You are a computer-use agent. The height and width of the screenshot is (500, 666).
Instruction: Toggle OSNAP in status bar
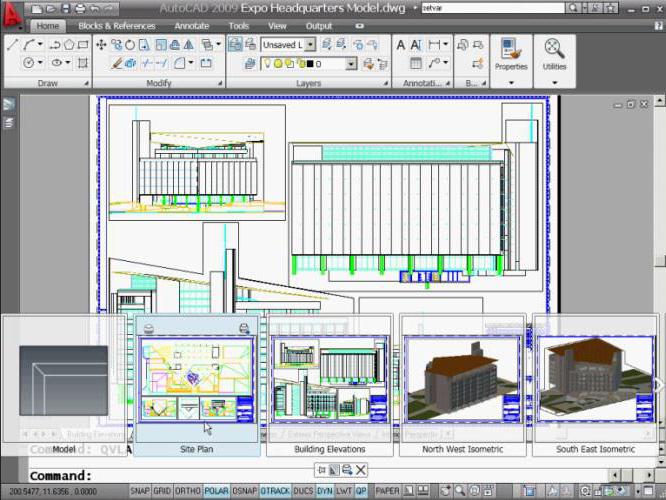pos(245,491)
